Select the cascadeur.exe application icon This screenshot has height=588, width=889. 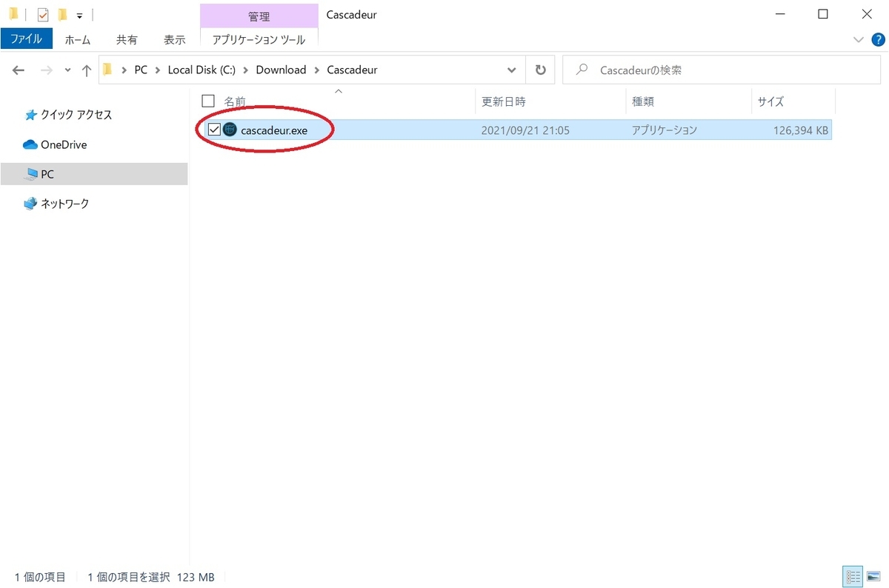pyautogui.click(x=230, y=130)
